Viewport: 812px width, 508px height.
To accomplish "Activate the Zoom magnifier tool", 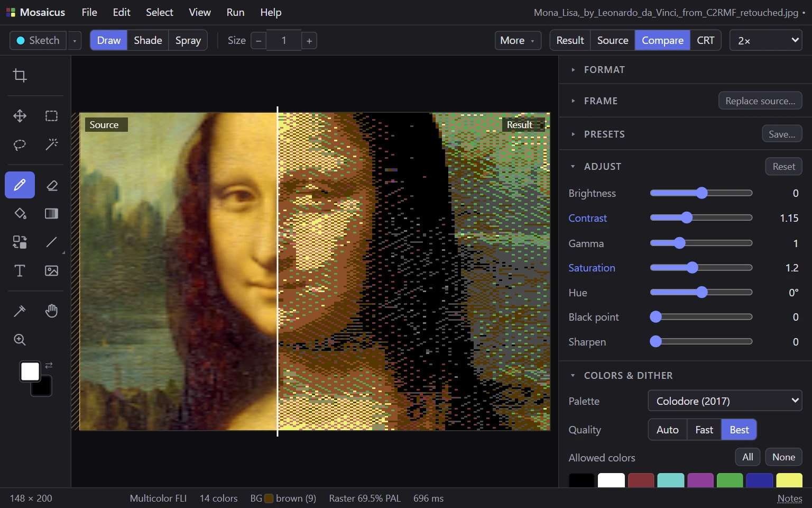I will pyautogui.click(x=20, y=340).
